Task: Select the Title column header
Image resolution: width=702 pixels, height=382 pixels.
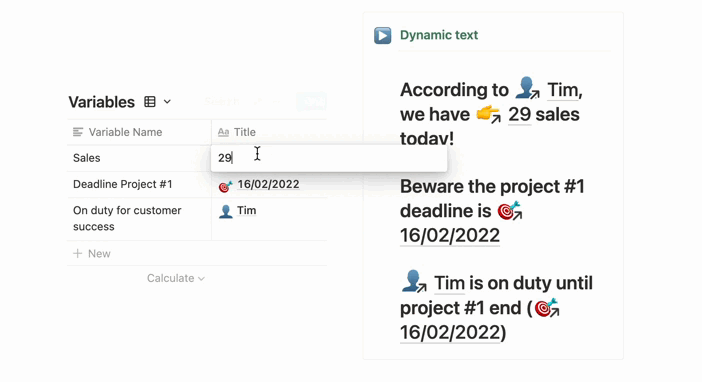Action: 269,132
